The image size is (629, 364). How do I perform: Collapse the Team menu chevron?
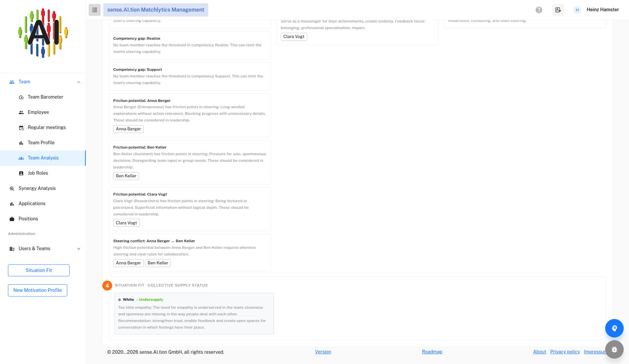79,82
